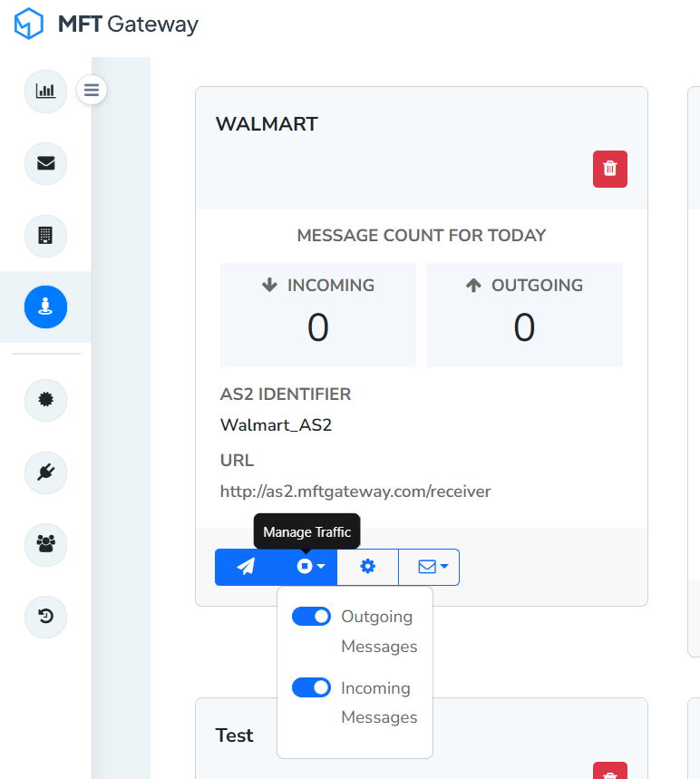Click the send message paper plane button

246,567
